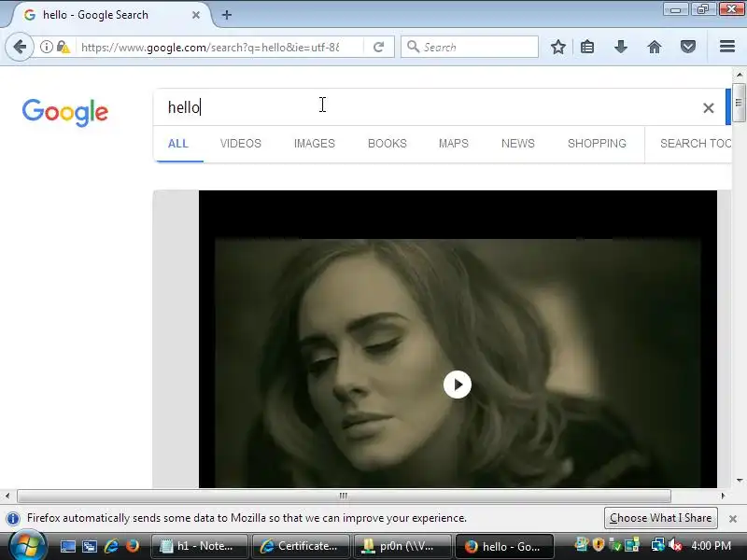Viewport: 747px width, 560px height.
Task: Launch Firefox from quick launch bar
Action: click(133, 546)
